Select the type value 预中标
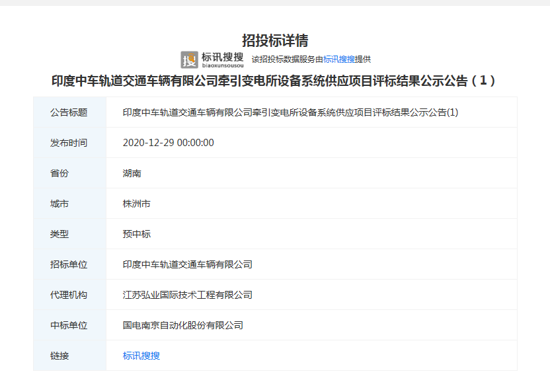The width and height of the screenshot is (550, 392). (x=136, y=234)
